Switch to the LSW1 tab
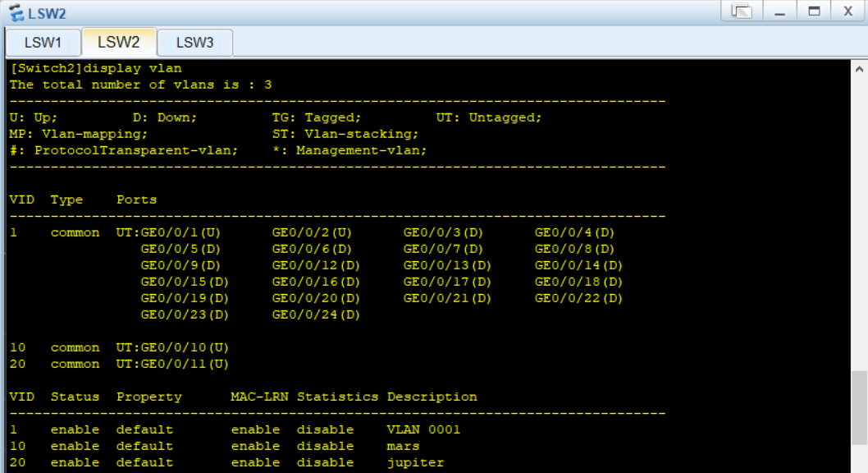 click(x=43, y=43)
